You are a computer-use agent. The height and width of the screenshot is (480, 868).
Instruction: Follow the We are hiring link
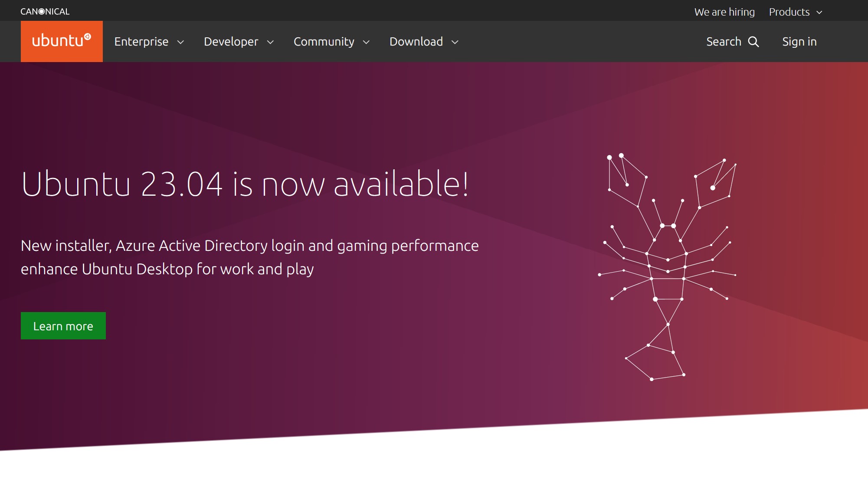pos(724,12)
